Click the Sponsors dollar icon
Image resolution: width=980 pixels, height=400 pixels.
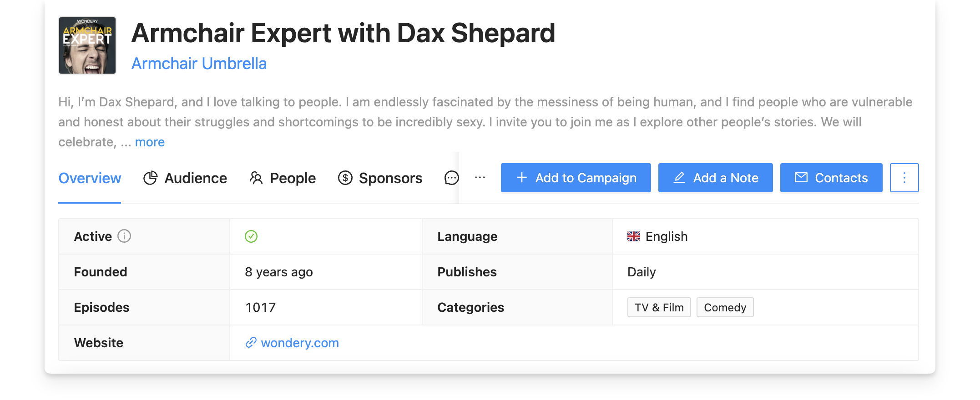click(x=345, y=178)
